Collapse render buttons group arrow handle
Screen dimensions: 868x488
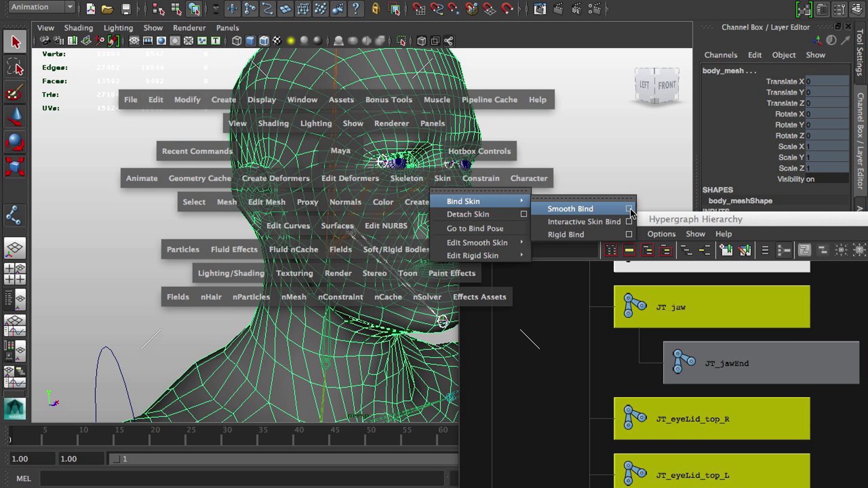pyautogui.click(x=607, y=9)
